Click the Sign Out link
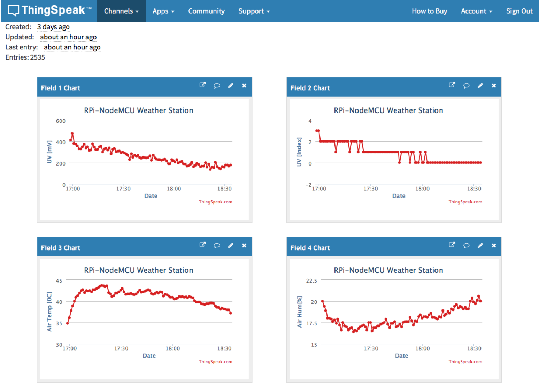539x392 pixels. [x=519, y=11]
